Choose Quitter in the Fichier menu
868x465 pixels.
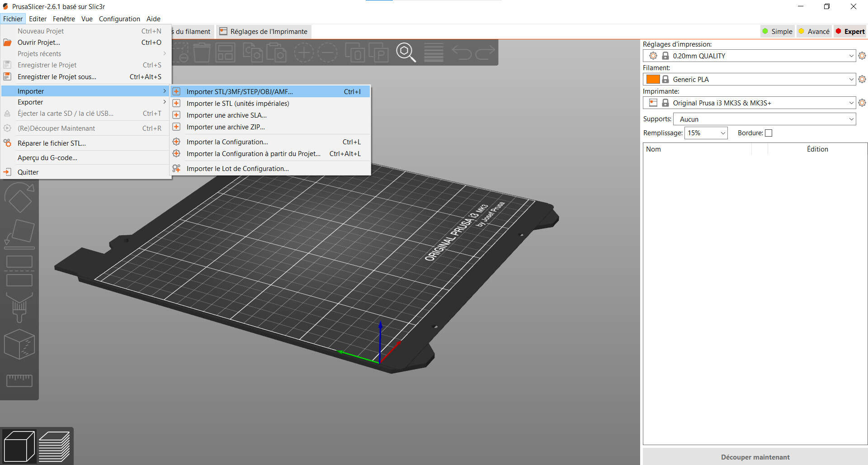85,172
